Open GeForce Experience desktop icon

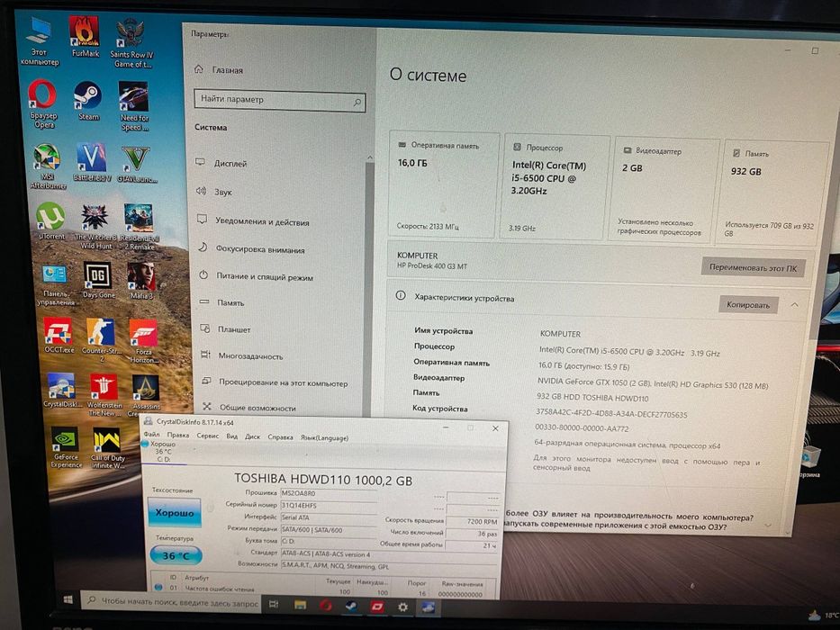pos(66,447)
